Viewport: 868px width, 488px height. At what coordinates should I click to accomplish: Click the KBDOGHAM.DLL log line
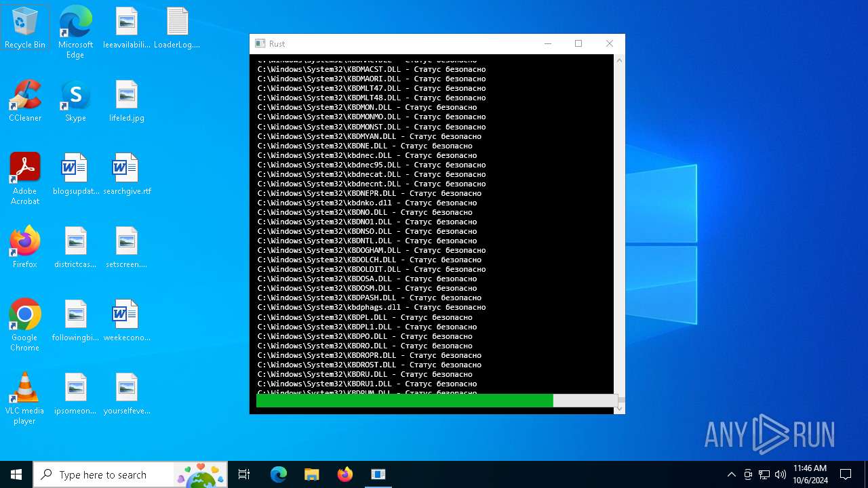tap(372, 250)
